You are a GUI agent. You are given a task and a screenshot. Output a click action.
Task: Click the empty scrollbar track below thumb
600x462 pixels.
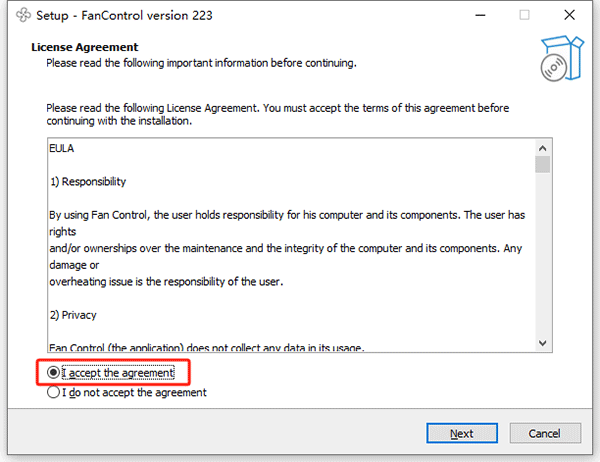542,260
